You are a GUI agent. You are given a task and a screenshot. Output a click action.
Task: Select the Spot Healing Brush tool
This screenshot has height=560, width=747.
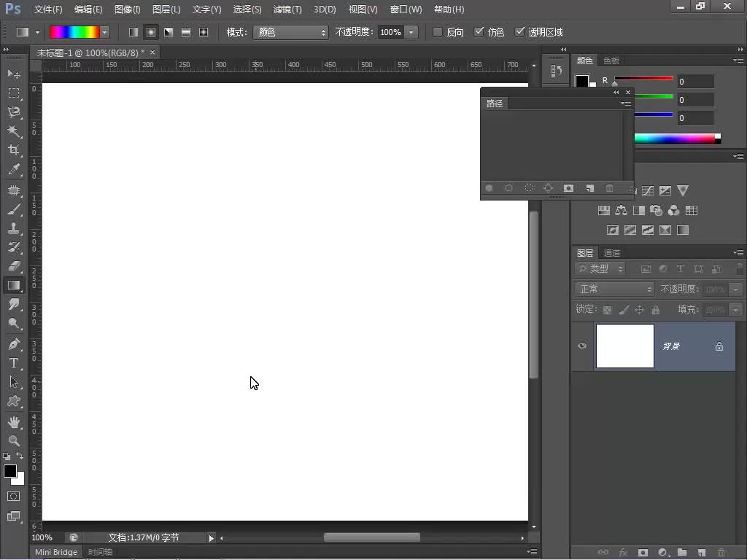tap(14, 190)
